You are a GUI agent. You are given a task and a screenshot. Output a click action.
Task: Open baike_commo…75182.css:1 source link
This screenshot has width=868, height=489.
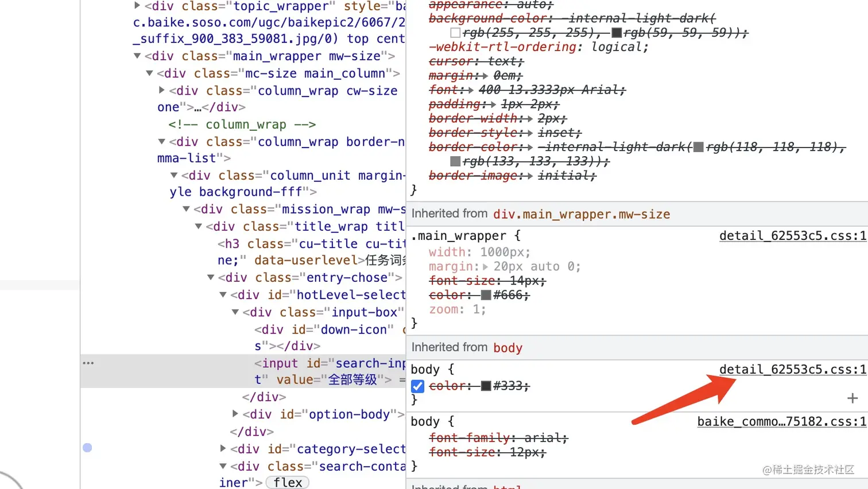tap(781, 421)
